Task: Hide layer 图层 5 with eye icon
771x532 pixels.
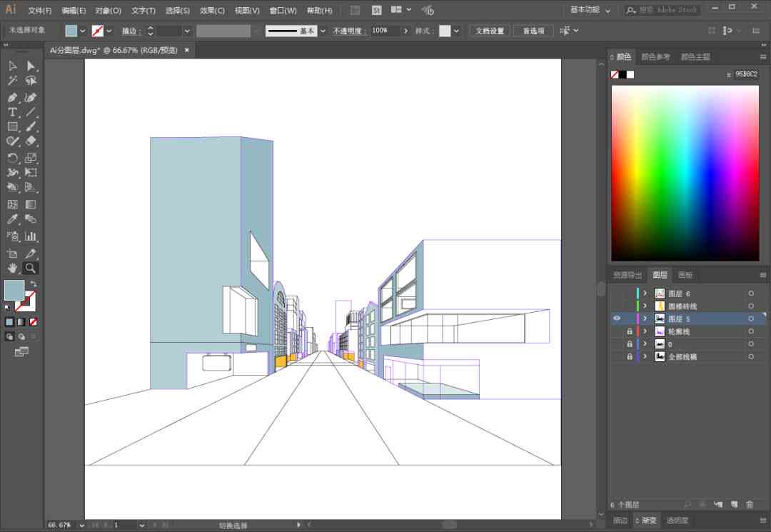Action: [x=617, y=318]
